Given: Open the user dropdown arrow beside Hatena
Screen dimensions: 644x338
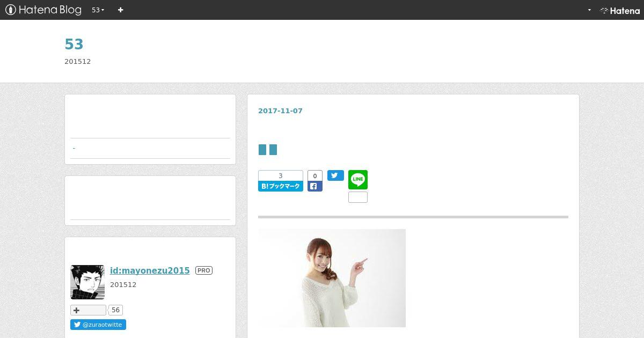Looking at the screenshot, I should [x=589, y=10].
